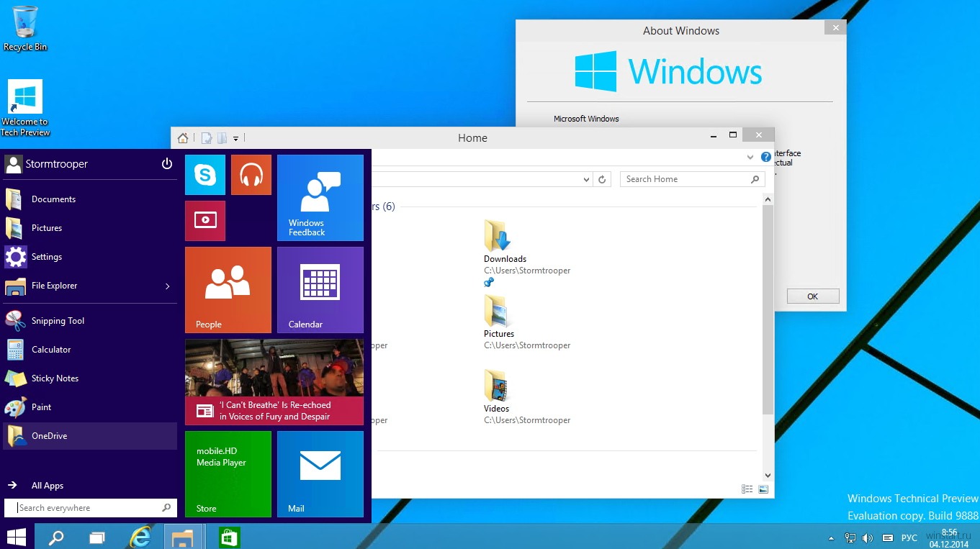
Task: Launch Calculator from Start menu
Action: pyautogui.click(x=90, y=350)
